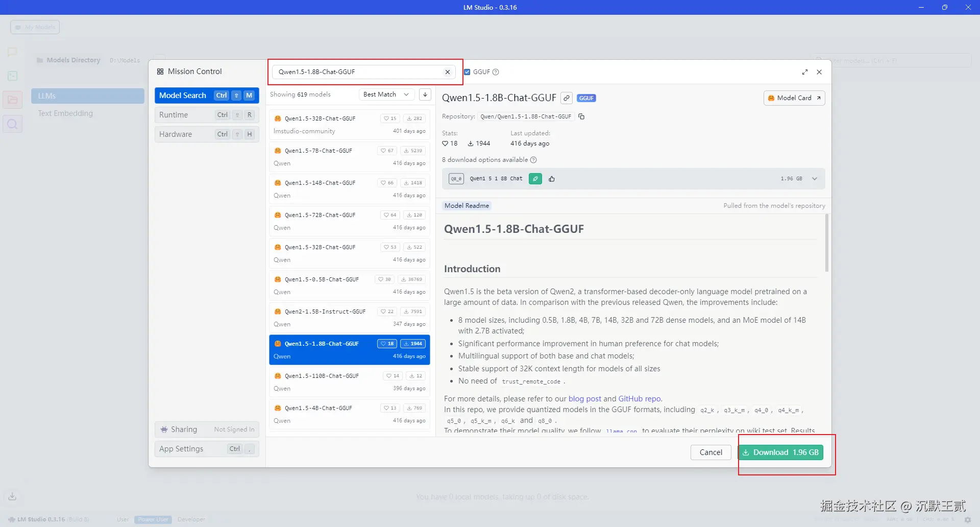Click the Models Directory folder label
The image size is (980, 527).
pyautogui.click(x=69, y=60)
